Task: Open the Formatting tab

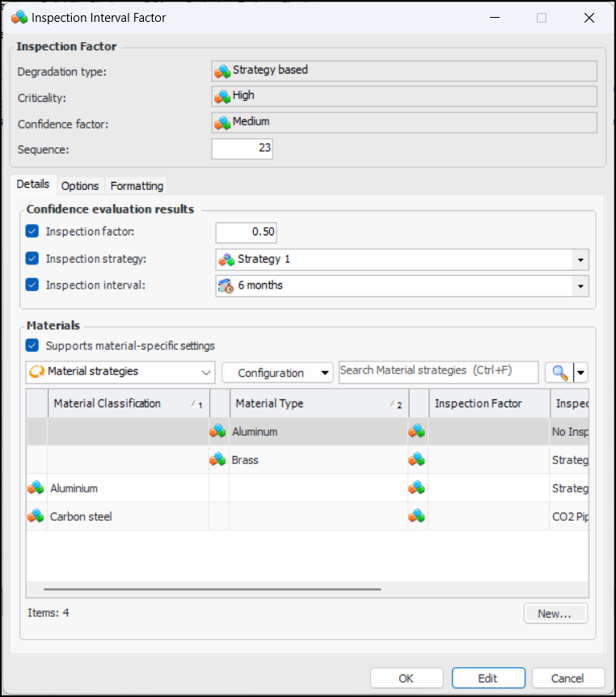Action: (137, 186)
